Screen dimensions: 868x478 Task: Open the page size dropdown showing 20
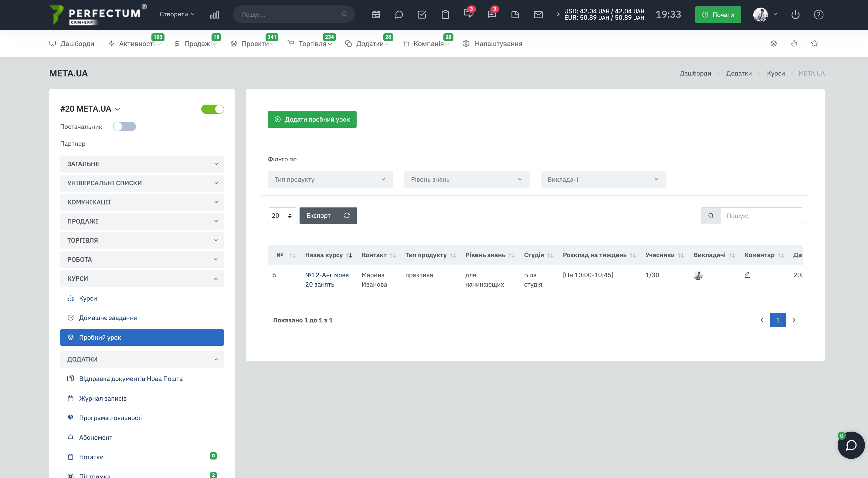[x=282, y=216]
